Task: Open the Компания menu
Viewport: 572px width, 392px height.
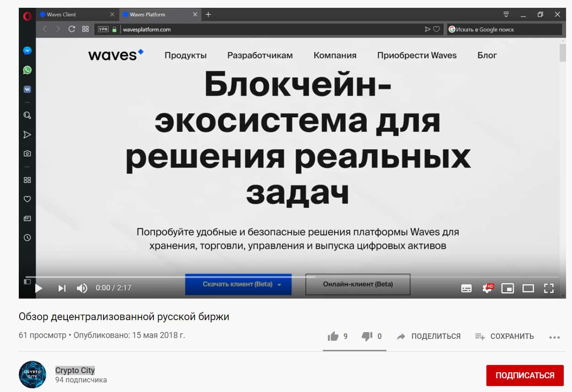Action: click(x=335, y=55)
